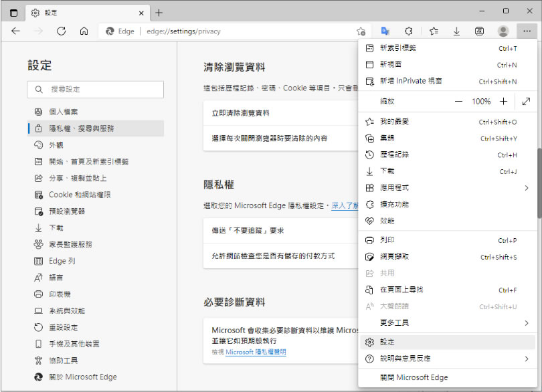Open a new tab with plus button
The image size is (542, 392).
(x=159, y=13)
